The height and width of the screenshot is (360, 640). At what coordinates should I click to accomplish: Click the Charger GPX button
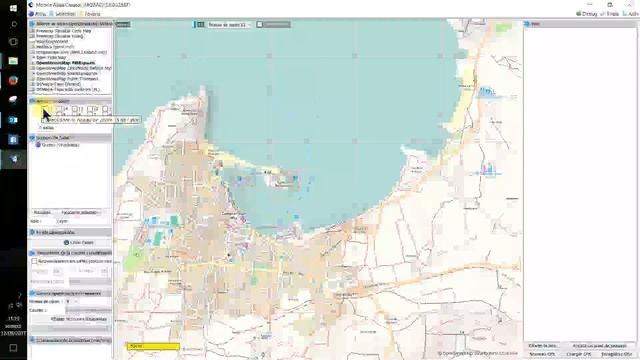(x=579, y=354)
